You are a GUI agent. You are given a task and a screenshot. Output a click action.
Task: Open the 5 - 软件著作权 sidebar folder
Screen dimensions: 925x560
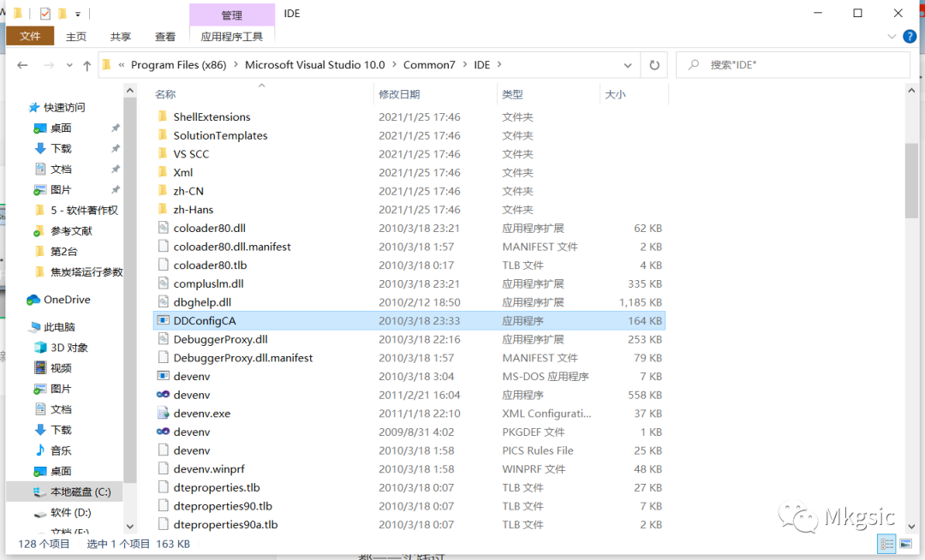click(84, 211)
